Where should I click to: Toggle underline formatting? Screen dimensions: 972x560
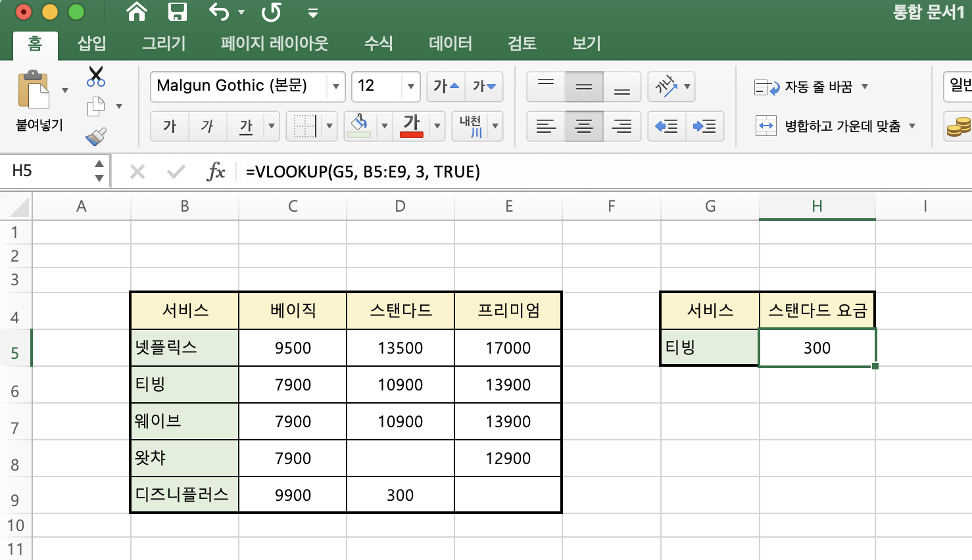pyautogui.click(x=246, y=126)
